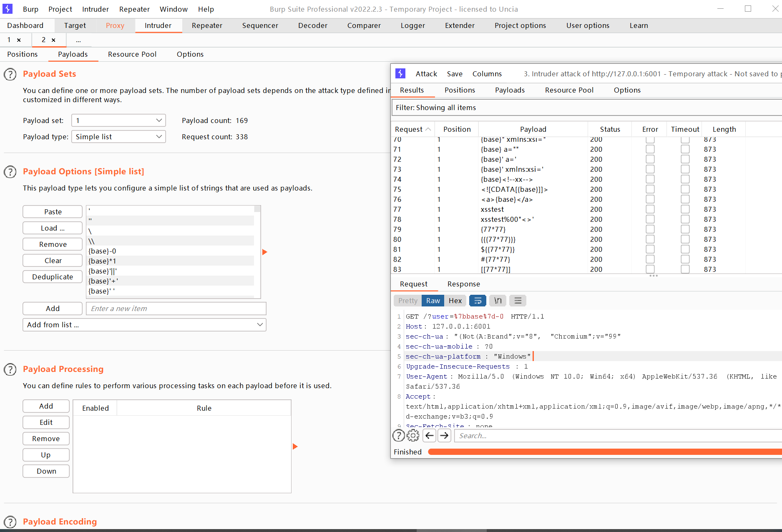This screenshot has width=782, height=532.
Task: Toggle Error checkbox for request 82
Action: point(650,259)
